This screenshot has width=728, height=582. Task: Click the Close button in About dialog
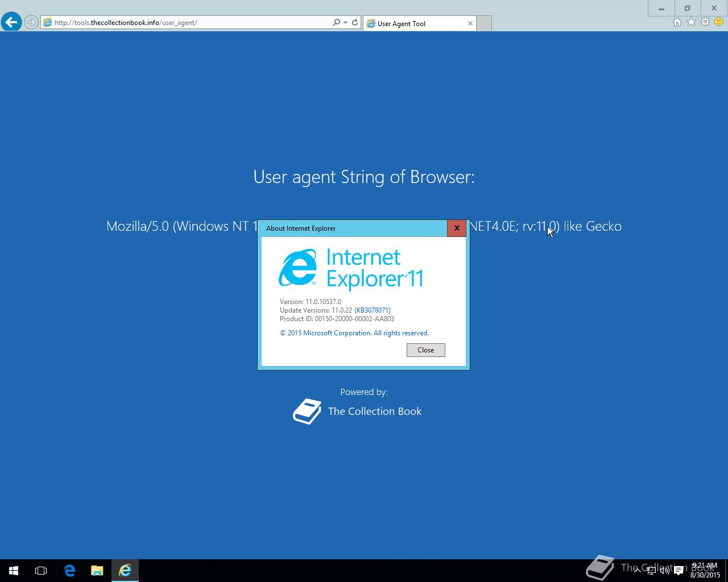[426, 350]
